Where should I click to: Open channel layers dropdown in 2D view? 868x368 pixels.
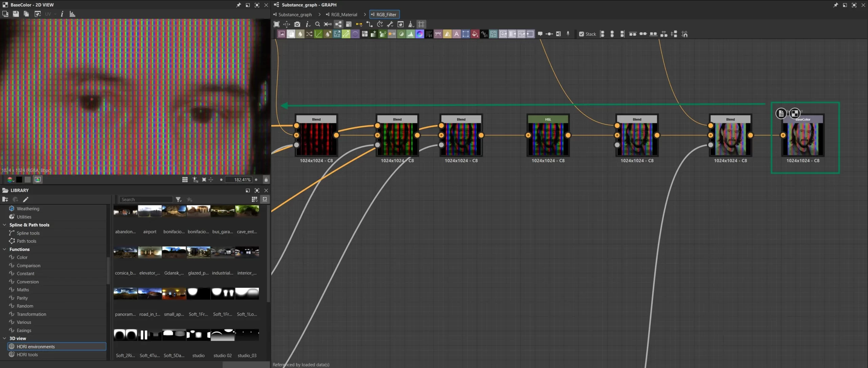pyautogui.click(x=10, y=180)
